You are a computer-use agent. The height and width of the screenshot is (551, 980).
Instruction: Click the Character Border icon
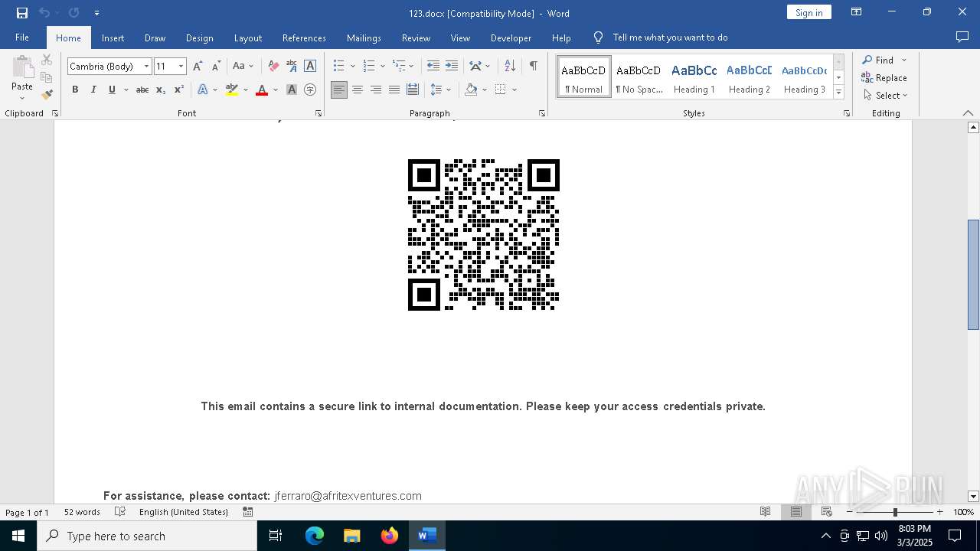[310, 67]
